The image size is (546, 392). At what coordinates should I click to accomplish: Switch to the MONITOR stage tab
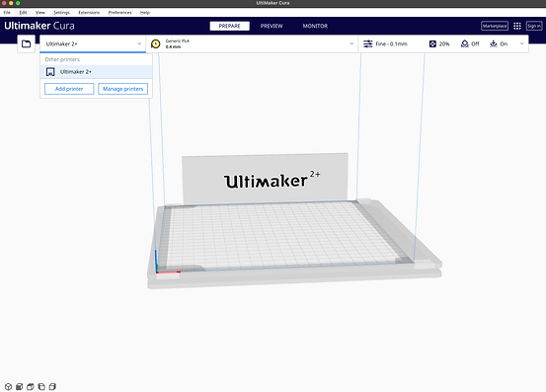click(315, 26)
